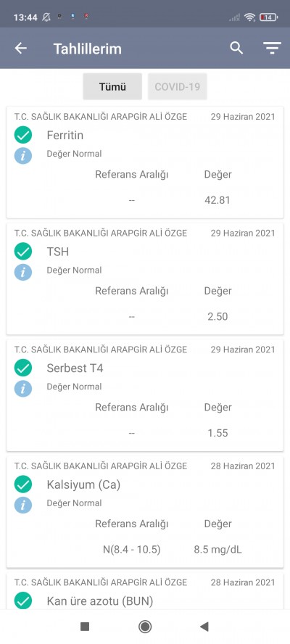Tap the Android recent apps square
Image resolution: width=290 pixels, height=644 pixels.
pyautogui.click(x=85, y=627)
